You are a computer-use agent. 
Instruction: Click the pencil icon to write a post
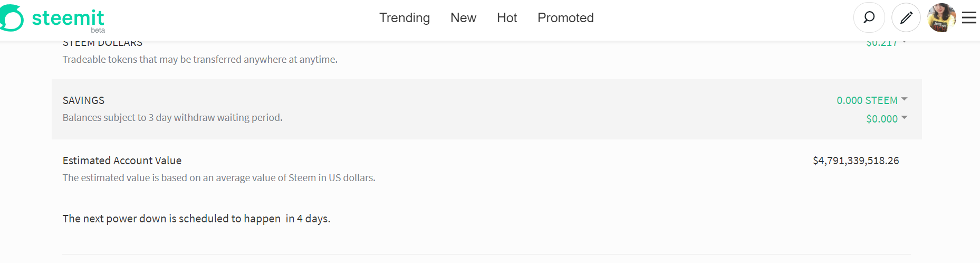point(906,17)
